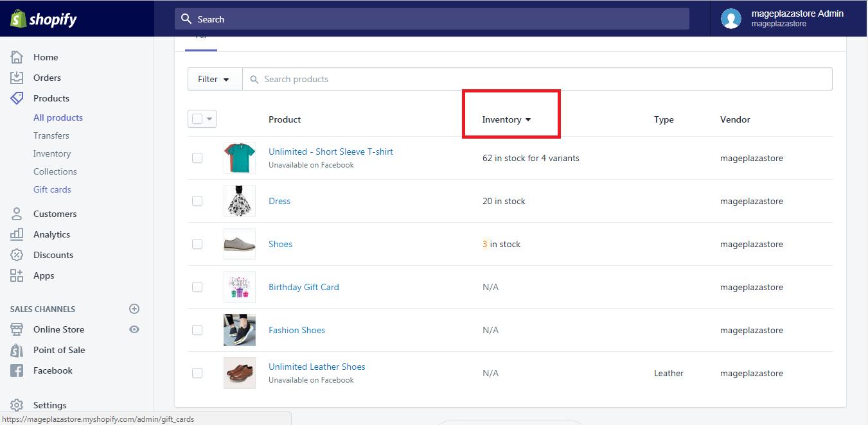Click the 'Leather' type cell
868x425 pixels.
[x=669, y=373]
